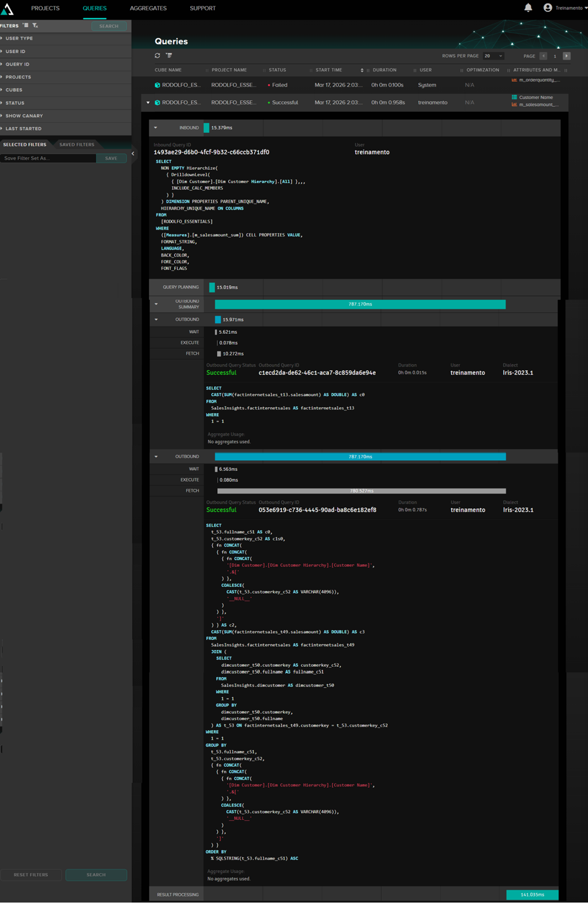The width and height of the screenshot is (588, 904).
Task: Click the AtScale logo icon
Action: click(7, 8)
